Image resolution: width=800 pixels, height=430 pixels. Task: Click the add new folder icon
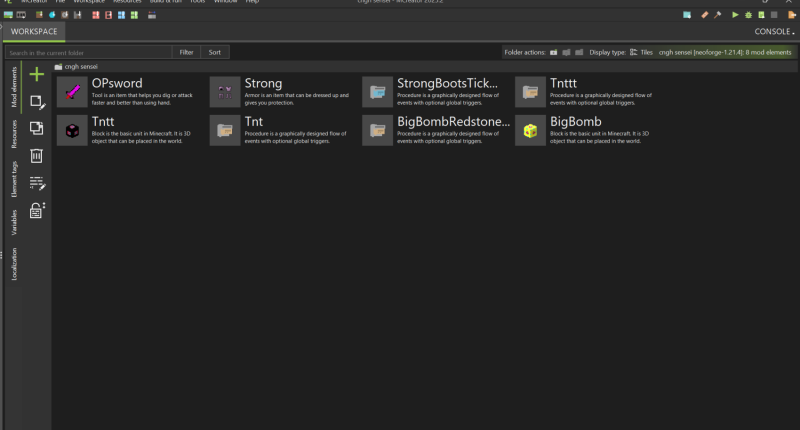pyautogui.click(x=554, y=53)
